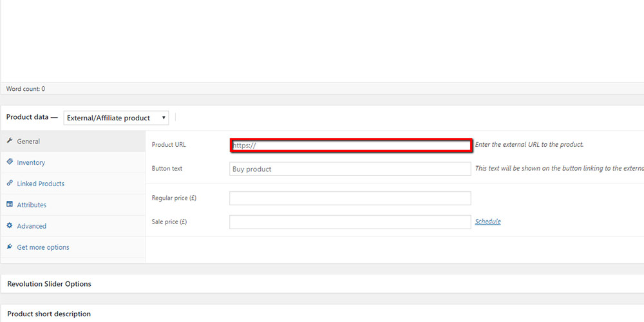Show the Advanced tab
This screenshot has height=322, width=644.
(x=73, y=226)
